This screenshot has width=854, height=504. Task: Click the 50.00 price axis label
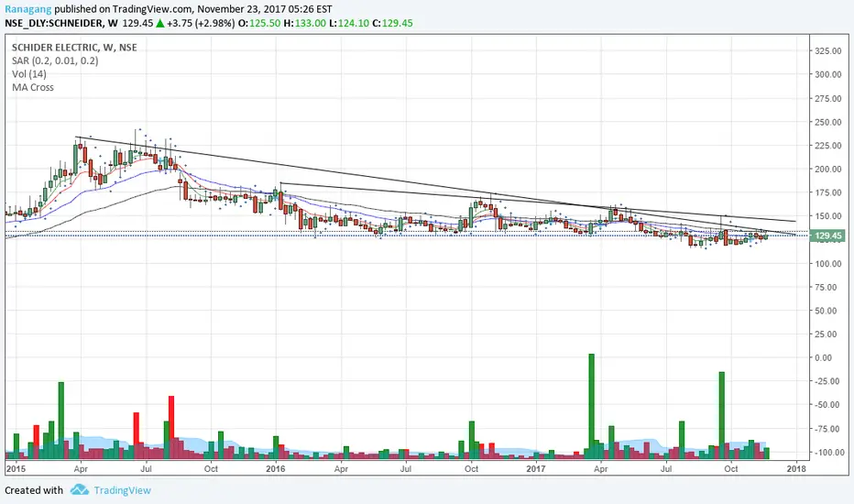point(826,311)
